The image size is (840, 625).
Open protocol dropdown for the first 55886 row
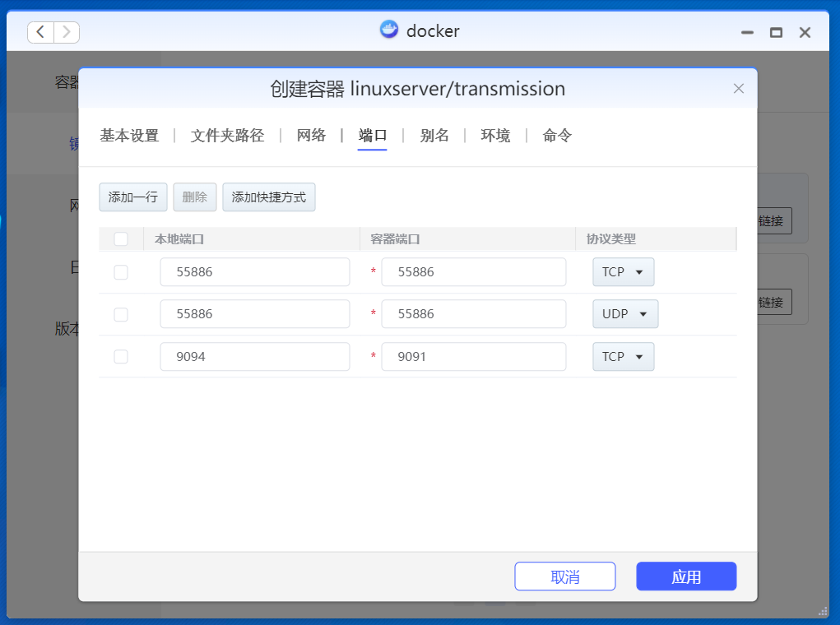point(623,272)
